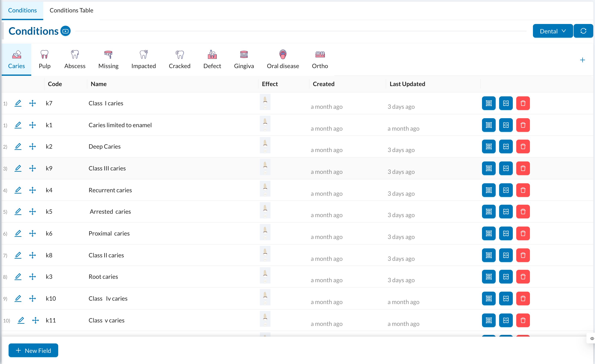Toggle the eye visibility icon at bottom right

point(592,338)
